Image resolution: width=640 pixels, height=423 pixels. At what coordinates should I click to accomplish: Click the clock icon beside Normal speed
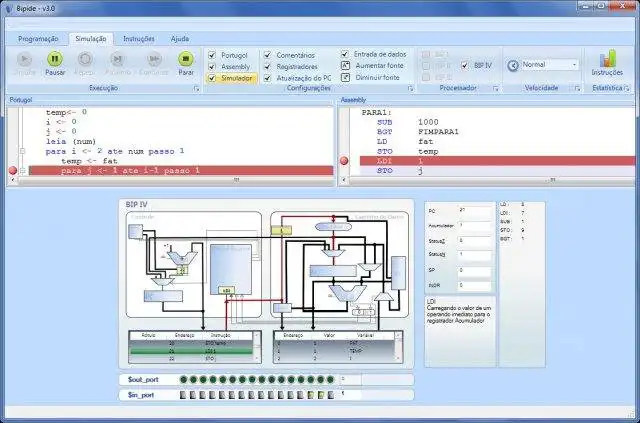(513, 65)
